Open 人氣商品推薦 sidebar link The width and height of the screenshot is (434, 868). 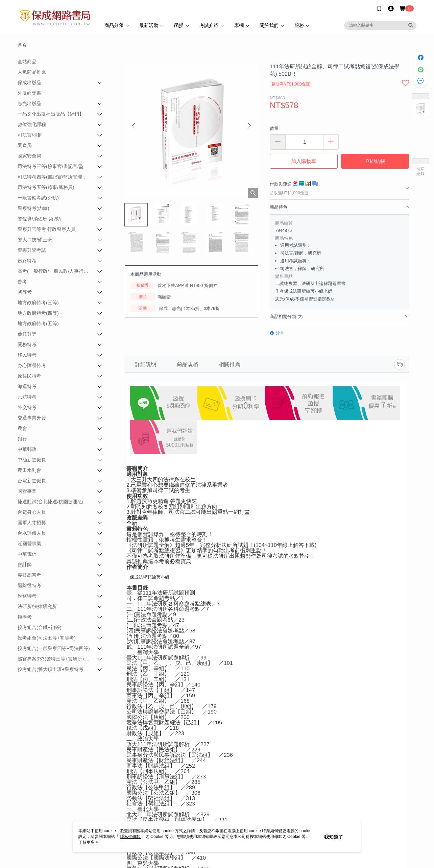coord(32,72)
